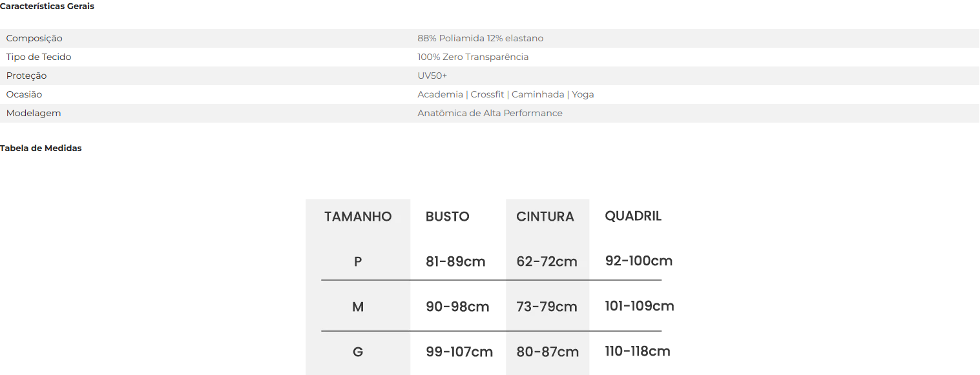Click the Ocasião row label
The width and height of the screenshot is (980, 375).
click(24, 94)
